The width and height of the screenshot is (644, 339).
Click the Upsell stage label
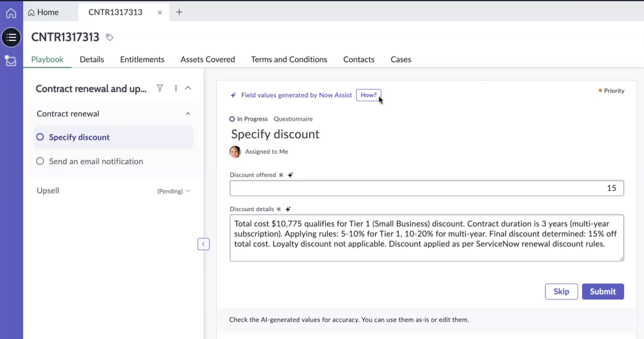tap(48, 191)
